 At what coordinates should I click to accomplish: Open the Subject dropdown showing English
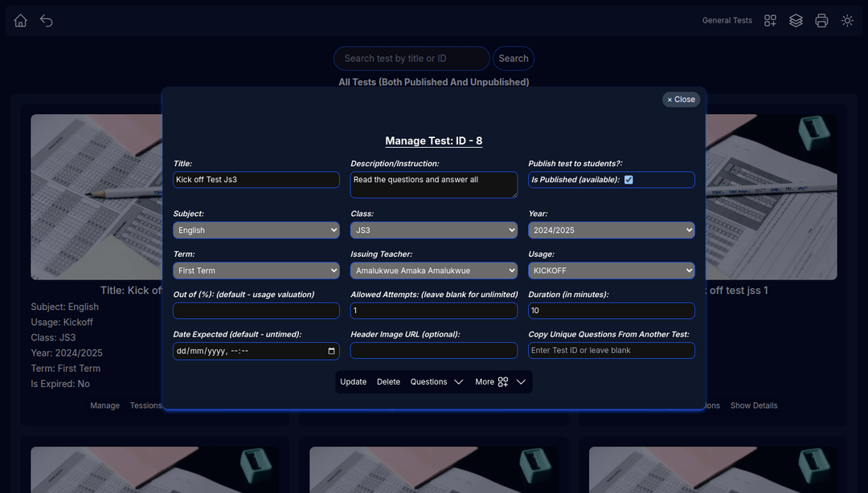click(x=256, y=230)
